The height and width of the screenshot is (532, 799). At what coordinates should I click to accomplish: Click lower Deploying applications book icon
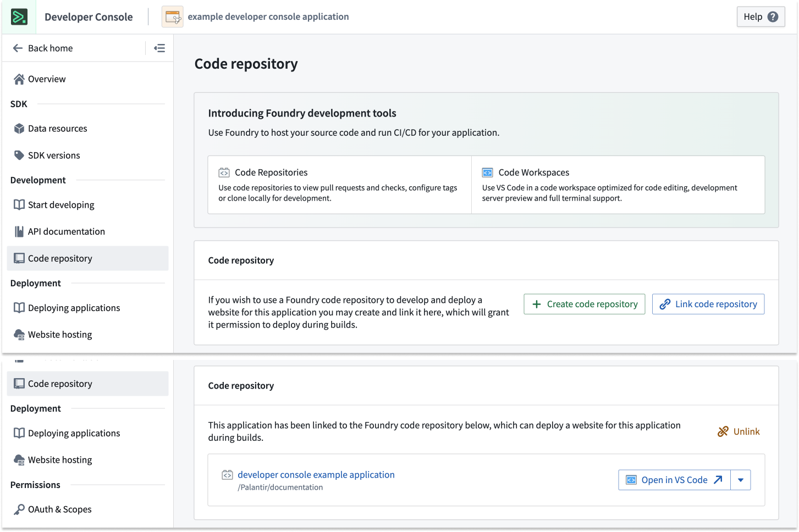point(19,433)
